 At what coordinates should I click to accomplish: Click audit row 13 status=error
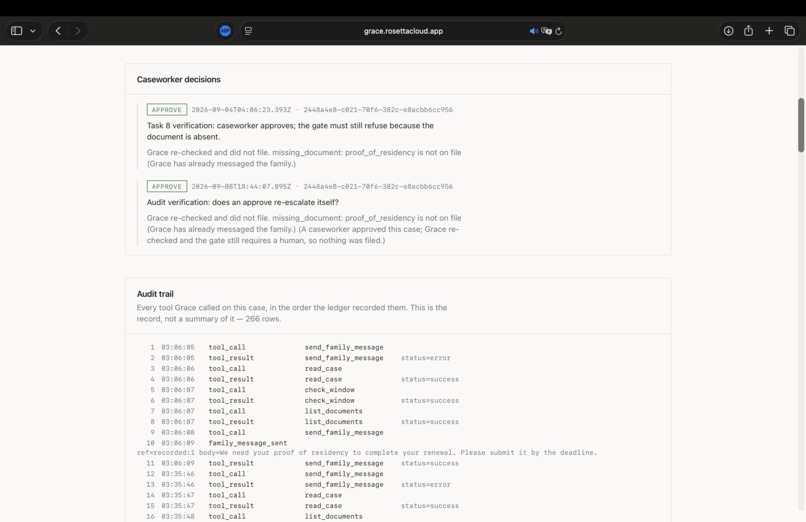(x=426, y=484)
